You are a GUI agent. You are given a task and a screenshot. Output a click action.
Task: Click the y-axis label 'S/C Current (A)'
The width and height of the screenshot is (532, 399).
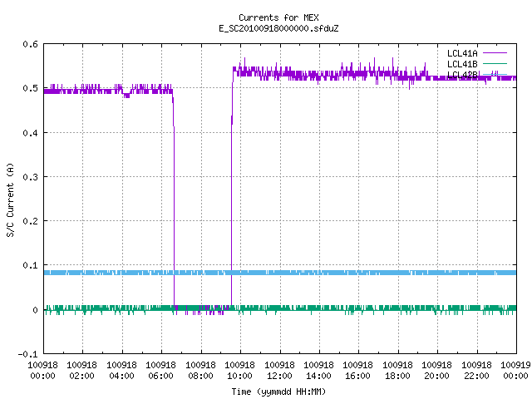pyautogui.click(x=11, y=199)
